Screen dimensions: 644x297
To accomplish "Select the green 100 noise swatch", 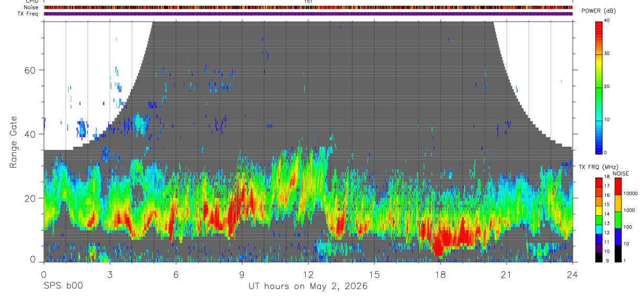I will 618,220.
